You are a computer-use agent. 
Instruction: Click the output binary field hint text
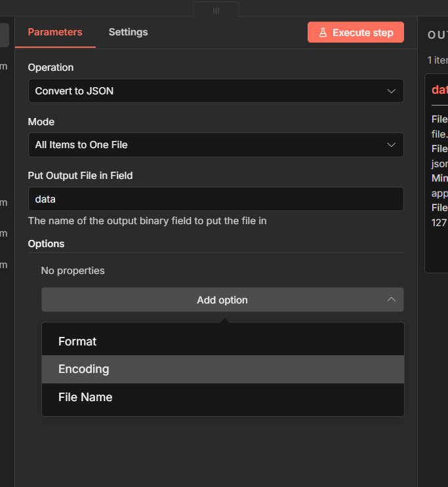coord(147,221)
